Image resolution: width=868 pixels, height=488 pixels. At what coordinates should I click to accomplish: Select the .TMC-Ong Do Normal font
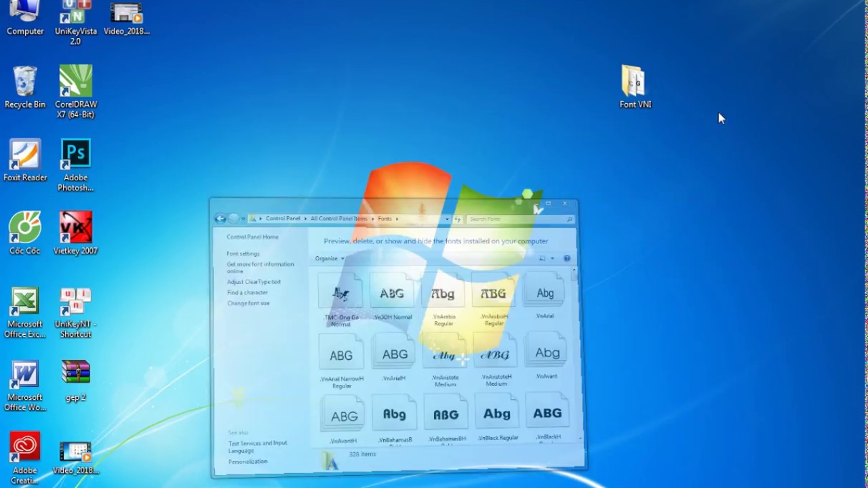340,301
